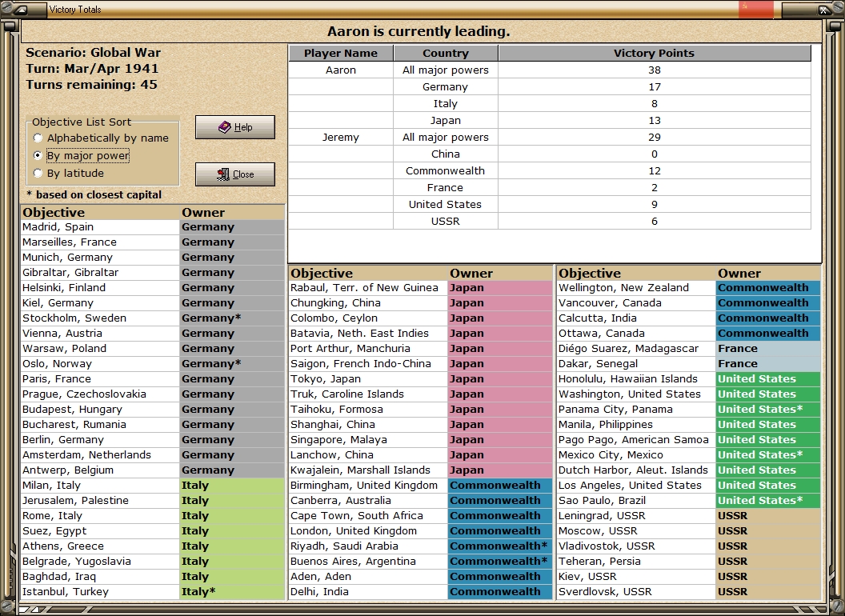The image size is (845, 616).
Task: Select the Buenos Aires, Argentina objective
Action: [x=369, y=561]
